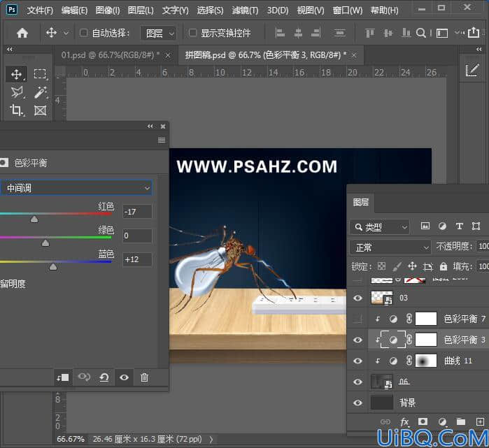Select the Move tool in the toolbox
Image resolution: width=489 pixels, height=448 pixels.
[16, 74]
